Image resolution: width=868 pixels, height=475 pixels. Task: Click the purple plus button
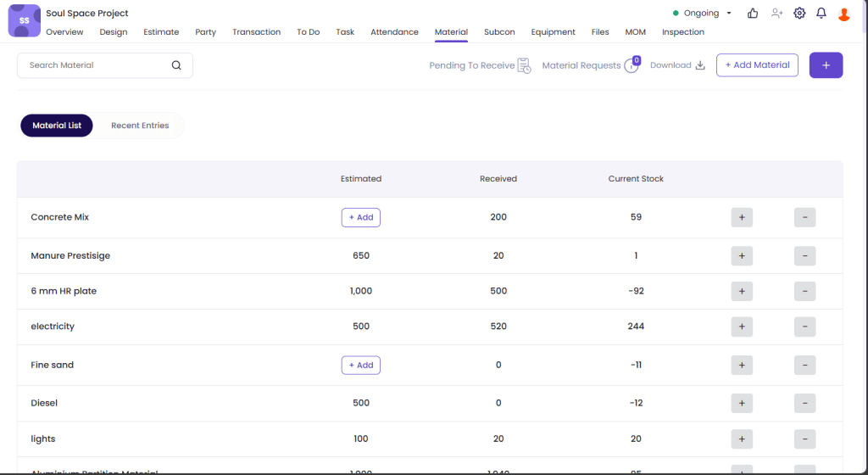pos(826,65)
